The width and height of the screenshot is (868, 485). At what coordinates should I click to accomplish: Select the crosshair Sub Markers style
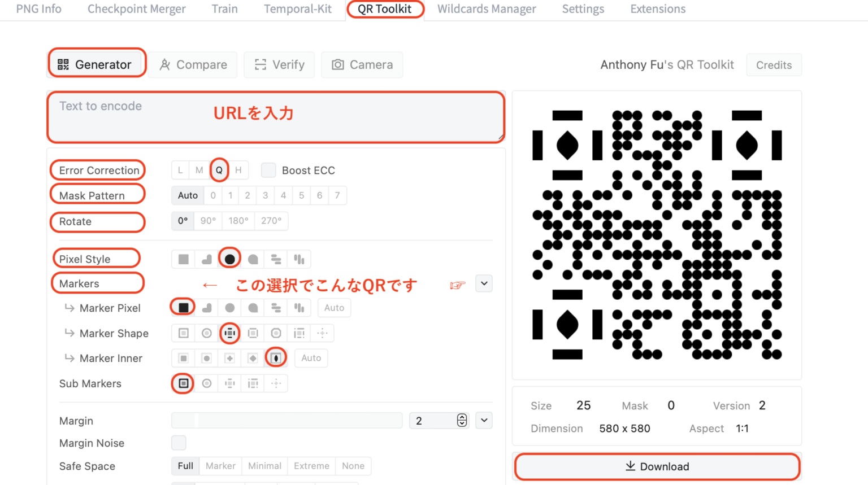(276, 383)
